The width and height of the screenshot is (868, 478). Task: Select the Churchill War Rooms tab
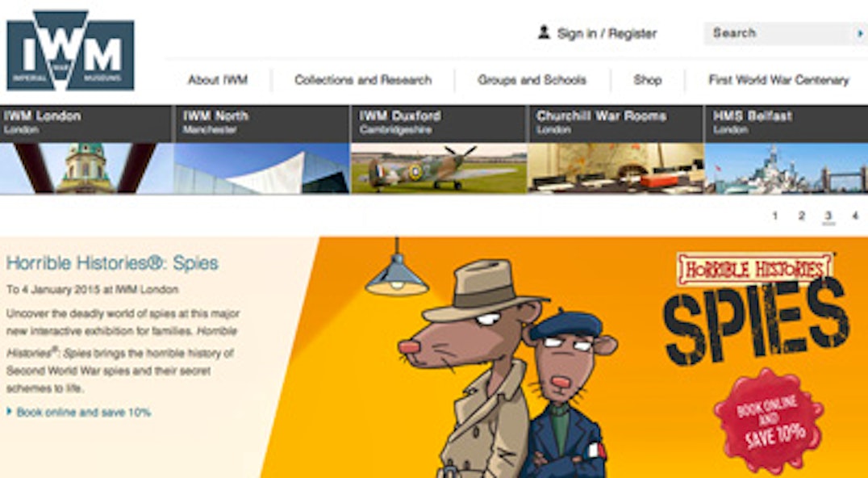click(x=616, y=124)
